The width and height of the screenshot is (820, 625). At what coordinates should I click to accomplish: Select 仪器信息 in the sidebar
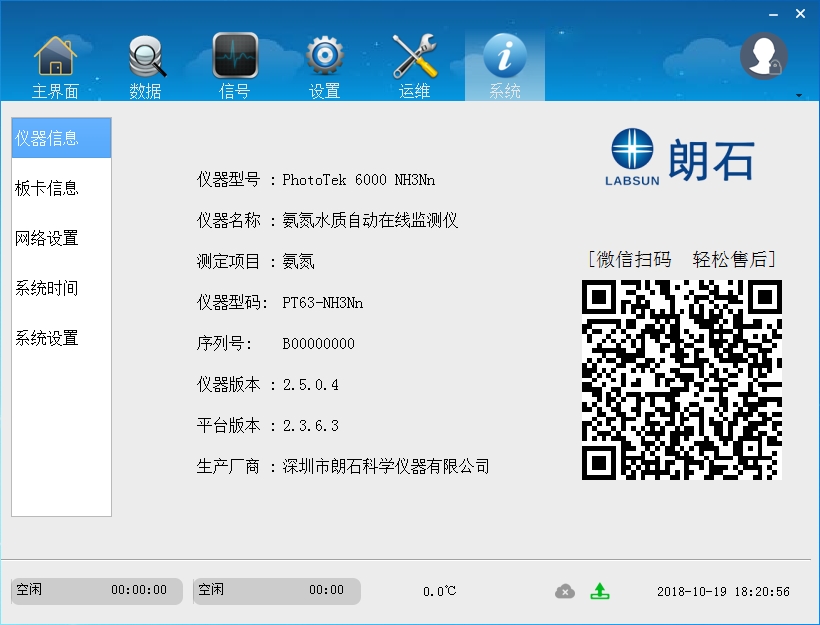[61, 138]
